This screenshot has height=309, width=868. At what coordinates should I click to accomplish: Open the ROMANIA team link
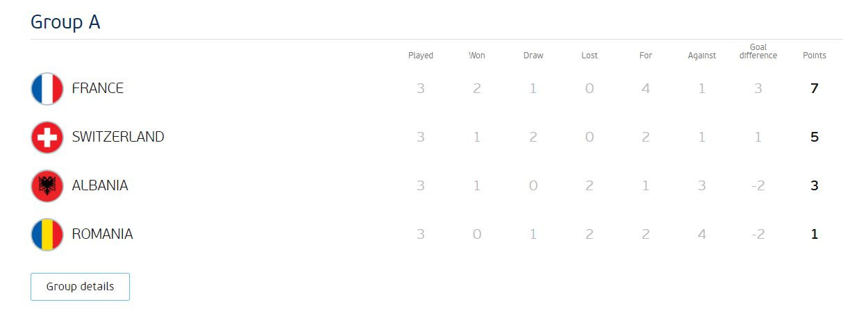[102, 235]
